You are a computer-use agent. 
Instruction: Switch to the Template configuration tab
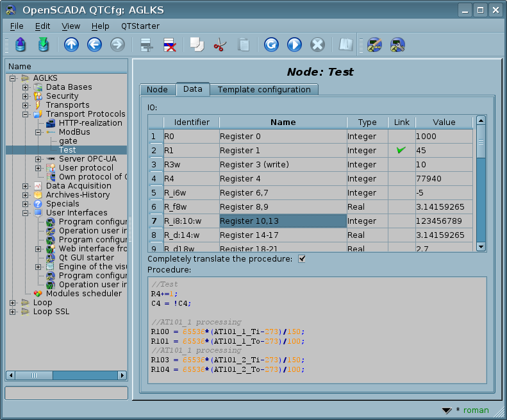tap(263, 90)
